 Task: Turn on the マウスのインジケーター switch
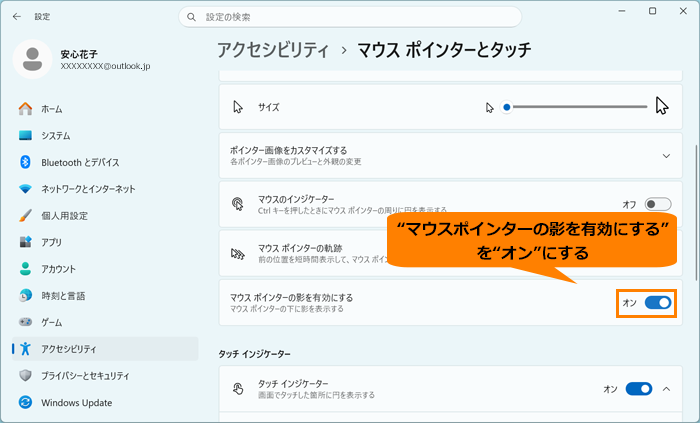658,204
